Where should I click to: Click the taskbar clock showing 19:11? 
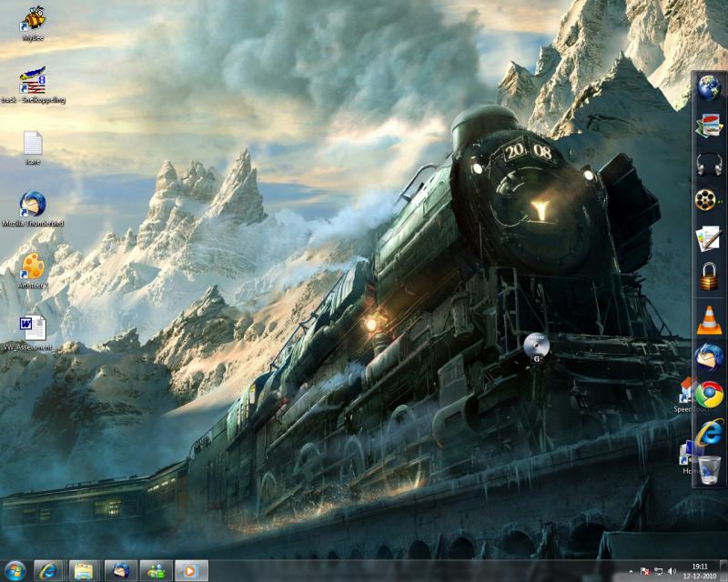pos(700,571)
